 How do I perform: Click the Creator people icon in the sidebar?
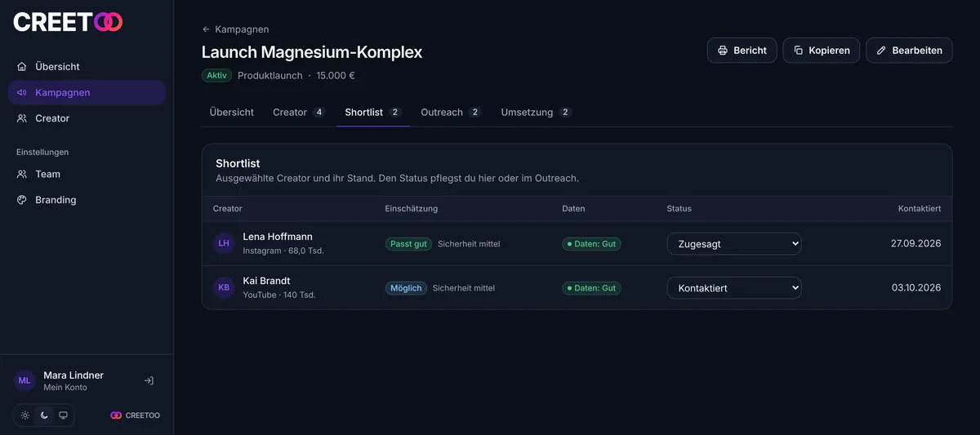pos(22,118)
